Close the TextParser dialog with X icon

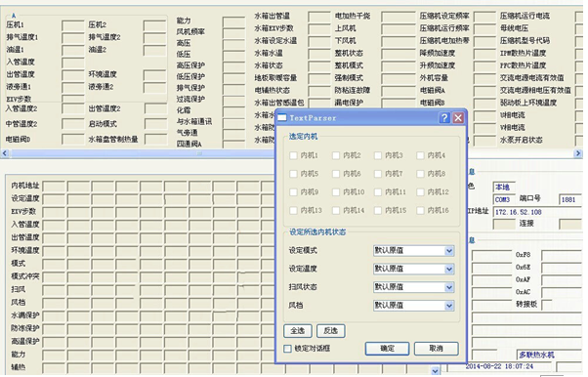pyautogui.click(x=458, y=118)
